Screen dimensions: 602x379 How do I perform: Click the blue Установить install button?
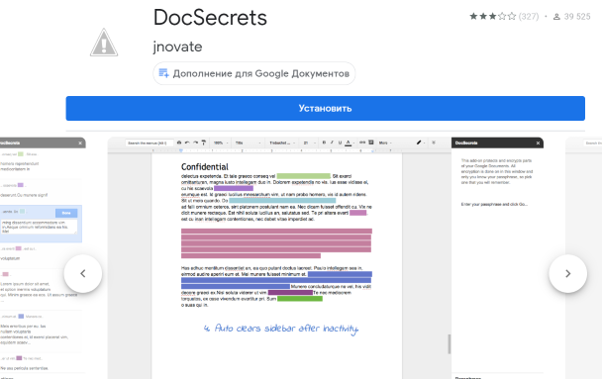coord(325,108)
